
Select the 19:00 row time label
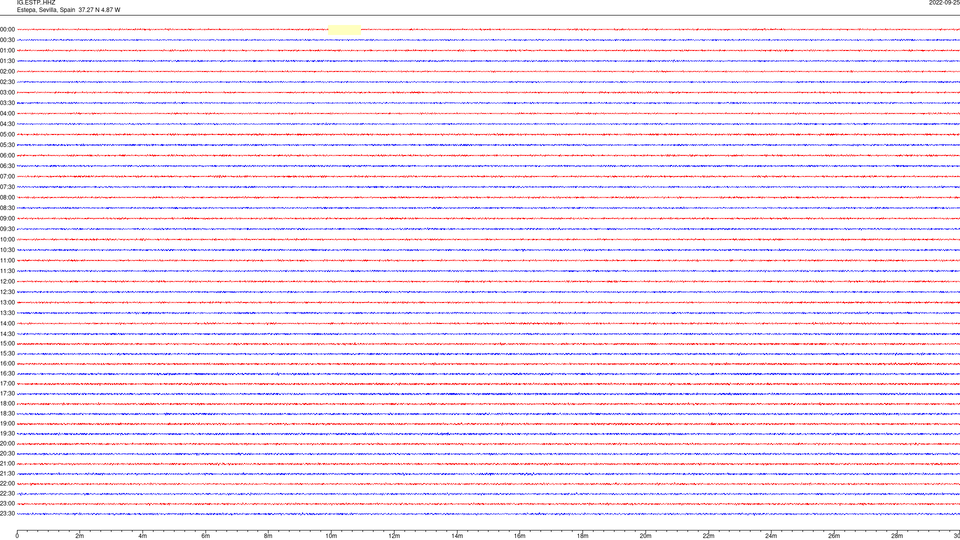[7, 424]
